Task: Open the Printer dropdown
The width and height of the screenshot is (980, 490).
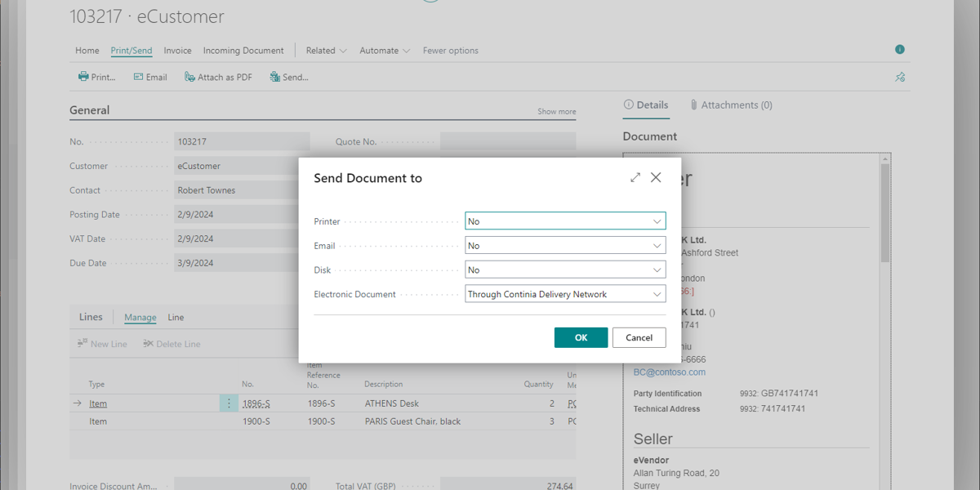Action: pyautogui.click(x=657, y=221)
